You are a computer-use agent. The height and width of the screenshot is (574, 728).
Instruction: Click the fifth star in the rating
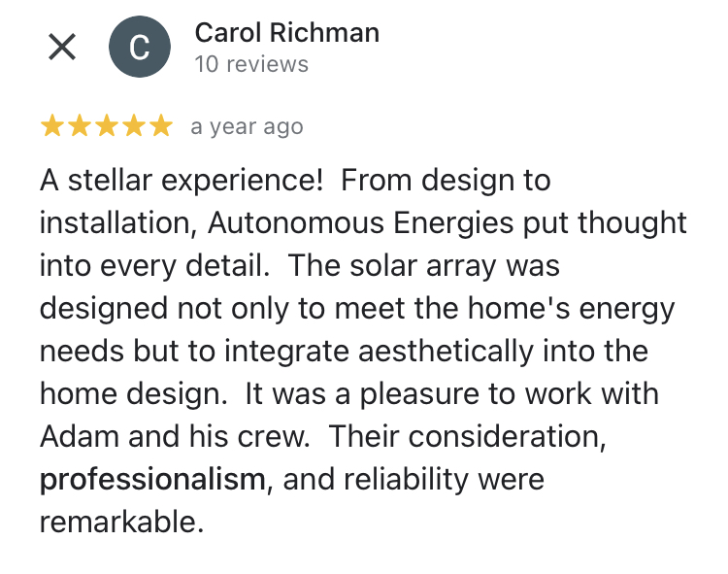click(160, 126)
